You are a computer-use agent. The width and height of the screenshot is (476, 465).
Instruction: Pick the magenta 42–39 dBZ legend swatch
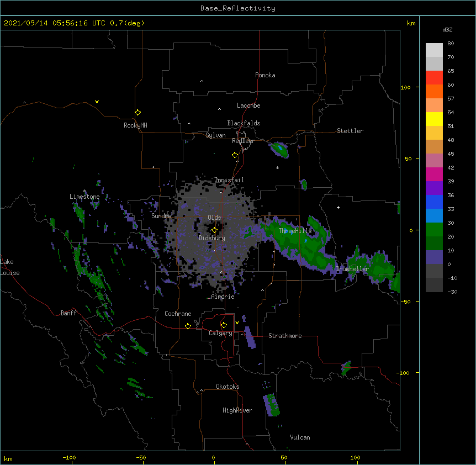click(x=434, y=174)
